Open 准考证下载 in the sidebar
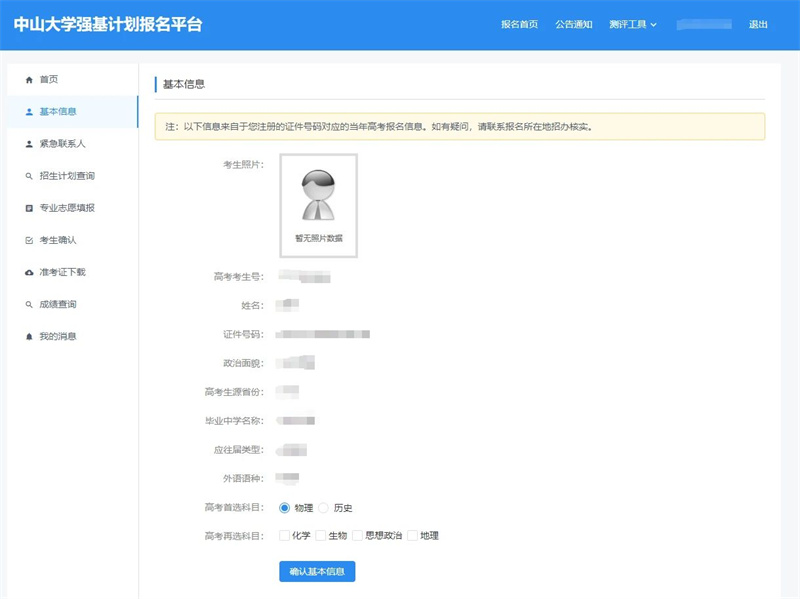This screenshot has width=800, height=599. [72, 272]
